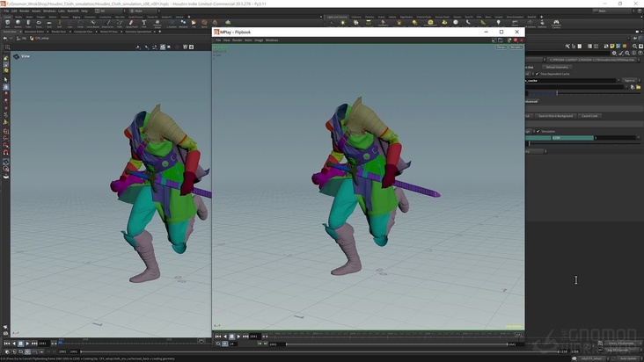Select the Draw Curve shelf tool
Image resolution: width=644 pixels, height=362 pixels.
(x=107, y=24)
